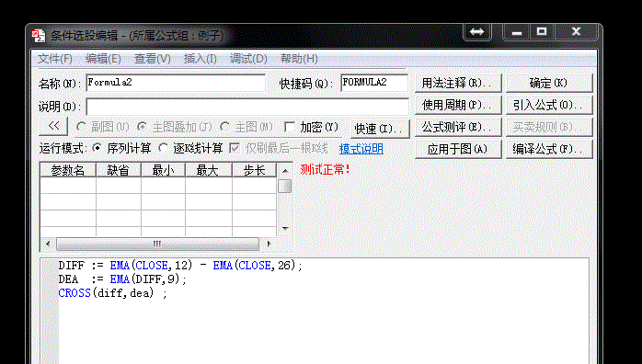Click the app icon in title bar
The height and width of the screenshot is (364, 642).
point(39,36)
